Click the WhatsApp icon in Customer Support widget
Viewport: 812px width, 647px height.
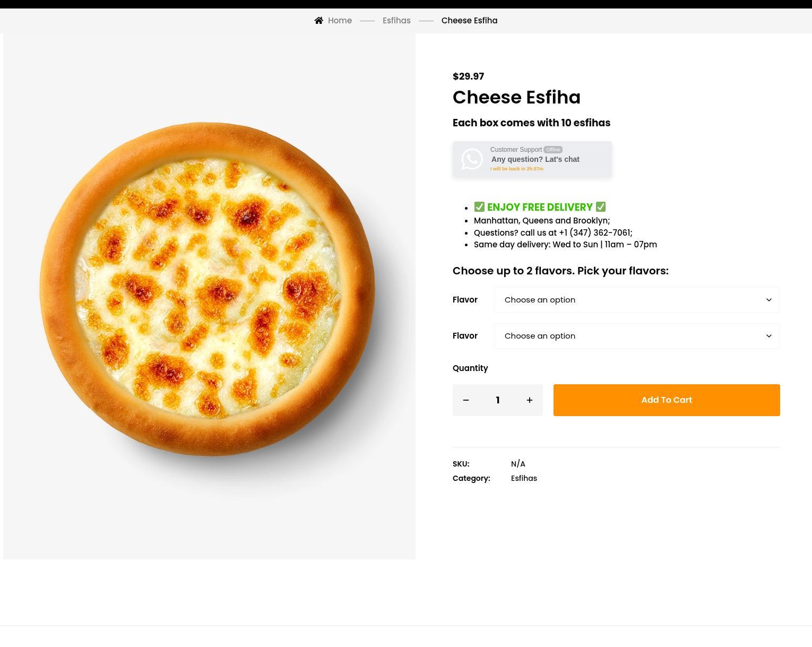472,159
